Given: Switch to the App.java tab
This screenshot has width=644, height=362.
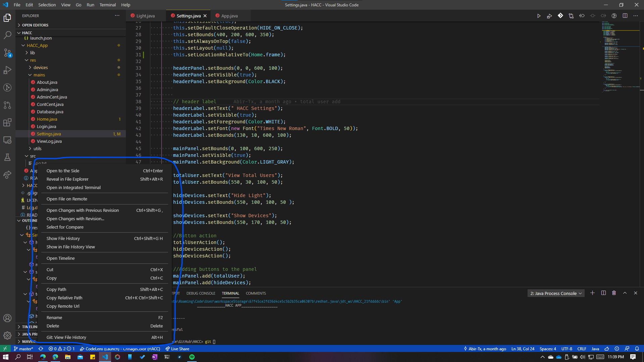Looking at the screenshot, I should (229, 15).
